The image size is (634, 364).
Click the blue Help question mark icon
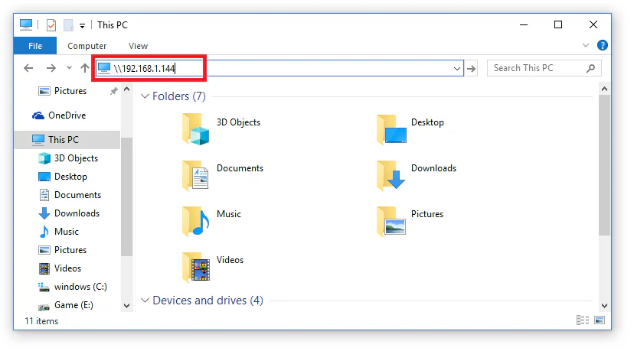(x=602, y=45)
